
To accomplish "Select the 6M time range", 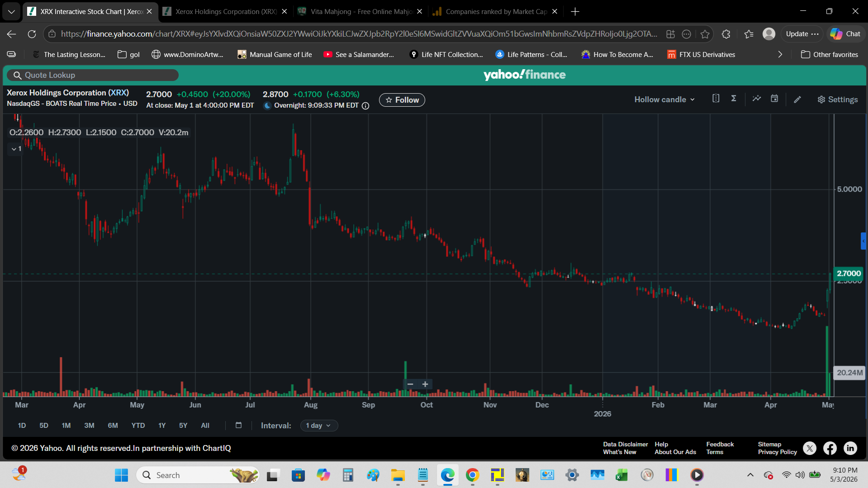I will (113, 426).
